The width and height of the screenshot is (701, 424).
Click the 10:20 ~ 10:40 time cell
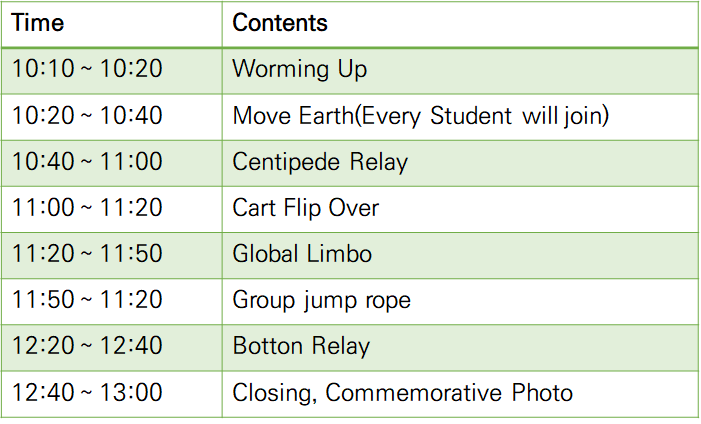pos(87,116)
